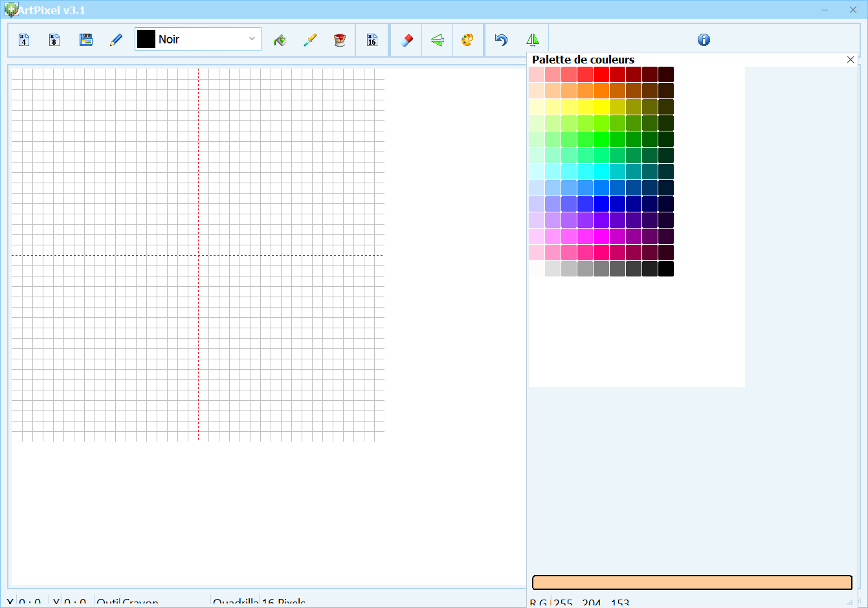The image size is (868, 608).
Task: Pick the pure orange swatch in the palette
Action: pos(601,91)
